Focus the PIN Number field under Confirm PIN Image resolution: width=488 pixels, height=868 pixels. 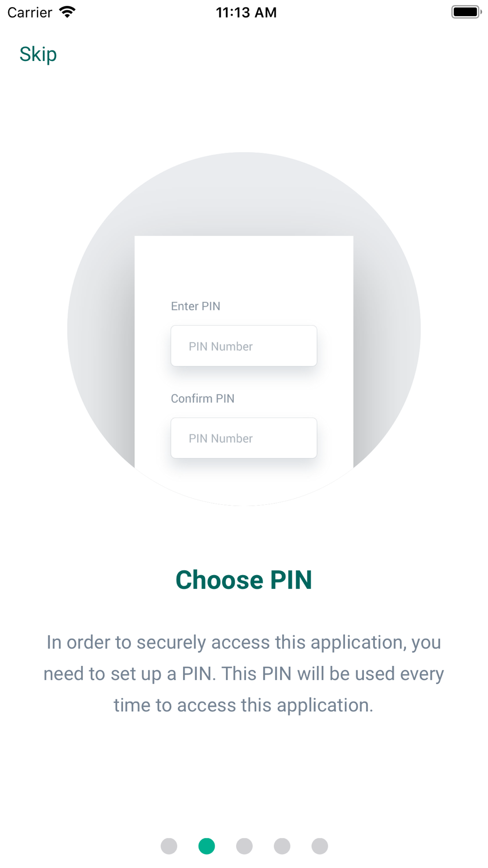[x=244, y=438]
